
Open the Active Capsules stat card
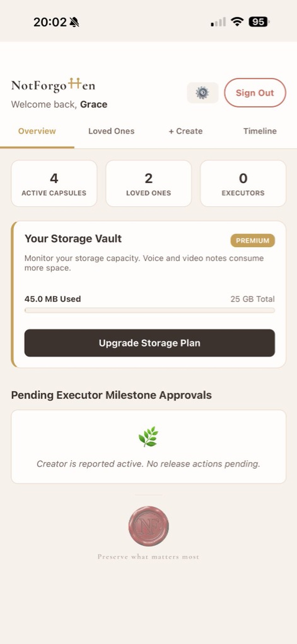click(x=54, y=184)
